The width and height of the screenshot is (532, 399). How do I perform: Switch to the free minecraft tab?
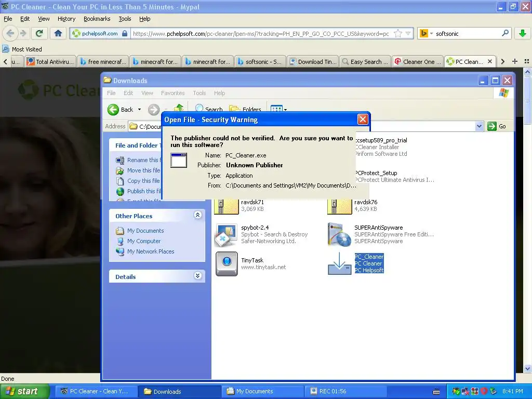click(x=103, y=62)
